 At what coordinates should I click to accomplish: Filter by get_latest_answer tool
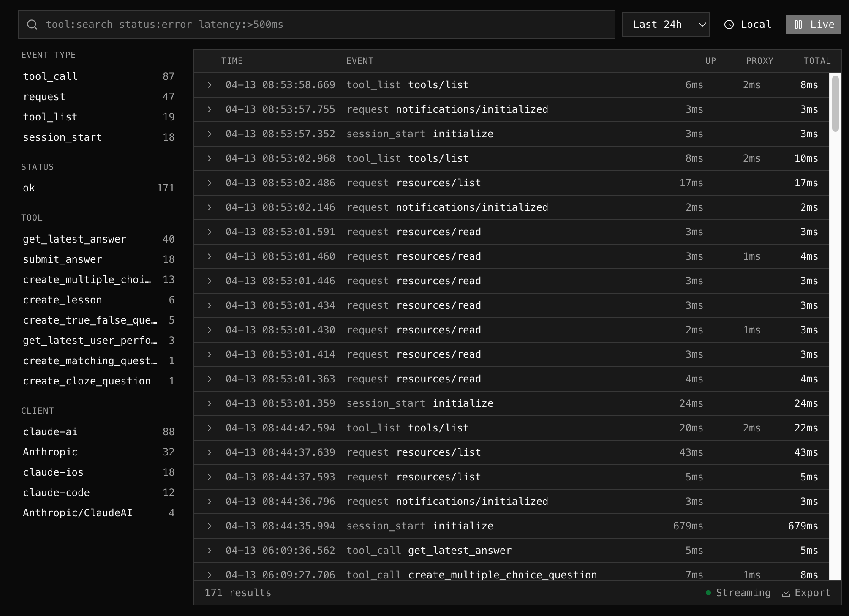pyautogui.click(x=98, y=239)
